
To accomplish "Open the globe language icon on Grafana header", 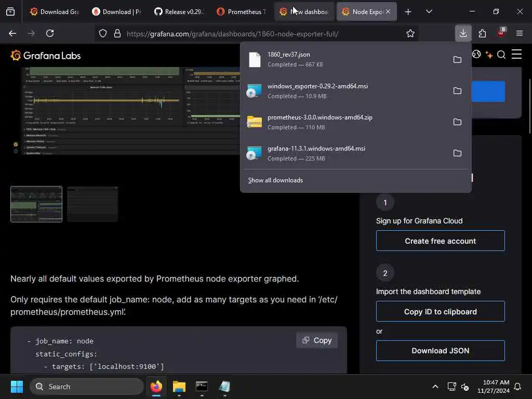I will (x=476, y=54).
